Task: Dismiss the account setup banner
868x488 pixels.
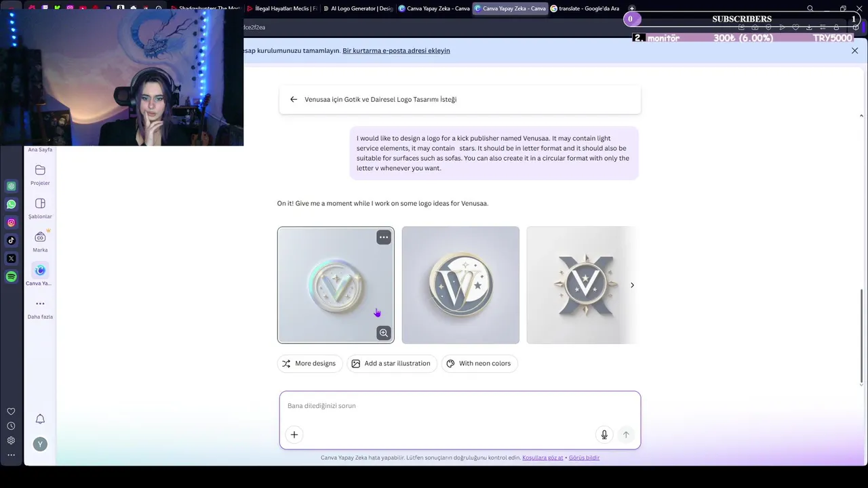Action: coord(854,51)
